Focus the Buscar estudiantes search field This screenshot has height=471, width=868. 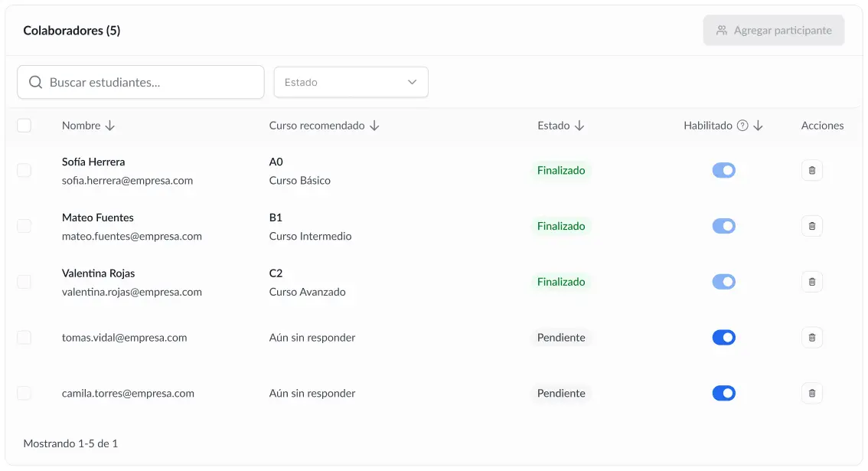pyautogui.click(x=141, y=82)
